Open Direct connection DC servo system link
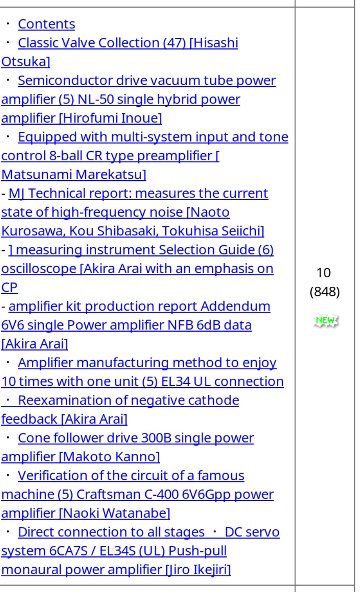Image resolution: width=364 pixels, height=592 pixels. (141, 551)
